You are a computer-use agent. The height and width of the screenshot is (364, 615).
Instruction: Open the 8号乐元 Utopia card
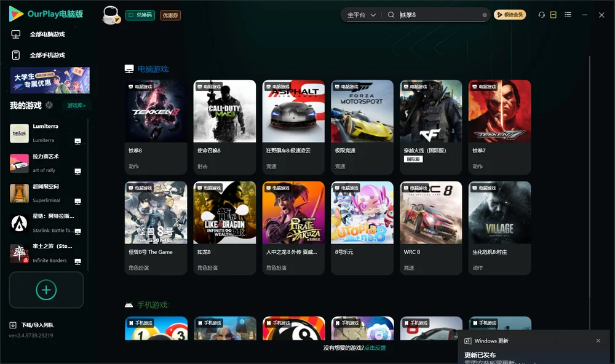362,228
